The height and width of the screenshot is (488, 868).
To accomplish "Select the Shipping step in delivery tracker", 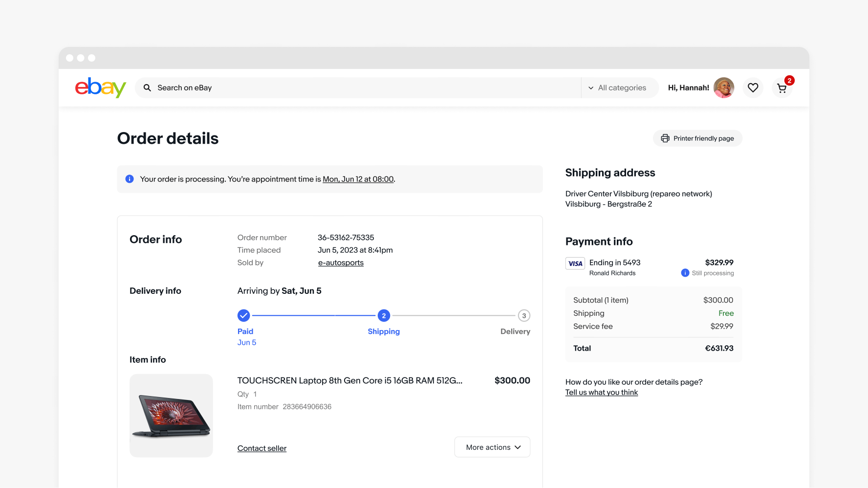I will point(384,315).
